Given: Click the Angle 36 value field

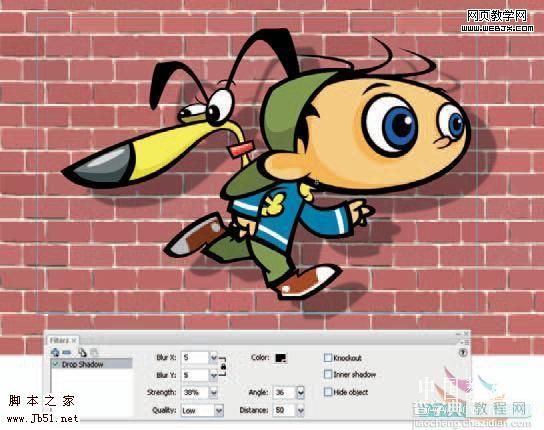Looking at the screenshot, I should [284, 393].
